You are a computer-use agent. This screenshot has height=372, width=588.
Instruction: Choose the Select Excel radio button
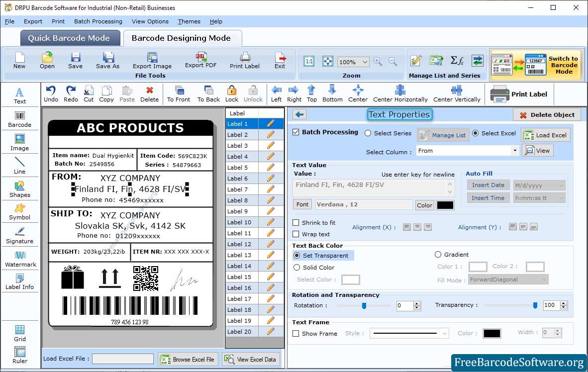pyautogui.click(x=475, y=133)
